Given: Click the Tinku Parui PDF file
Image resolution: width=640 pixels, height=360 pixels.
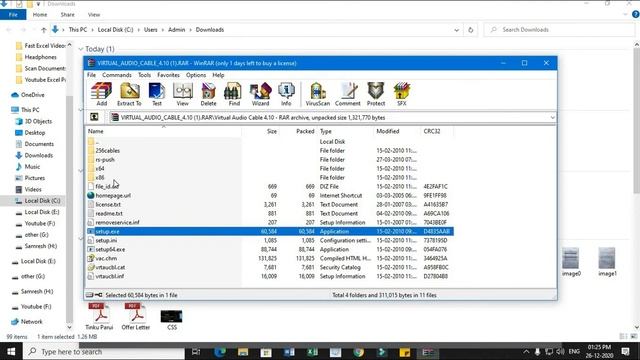Looking at the screenshot, I should coord(99,316).
